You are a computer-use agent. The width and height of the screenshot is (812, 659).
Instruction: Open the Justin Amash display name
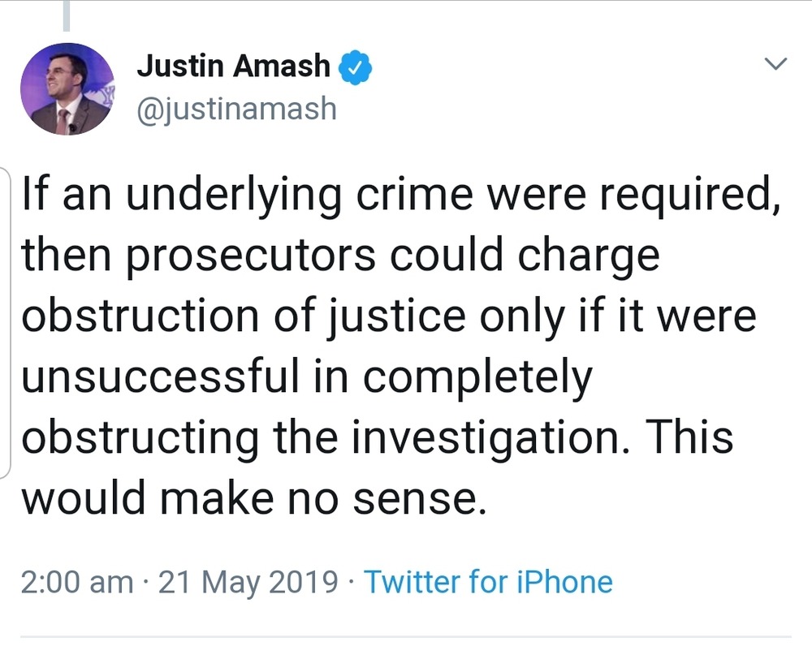point(234,67)
